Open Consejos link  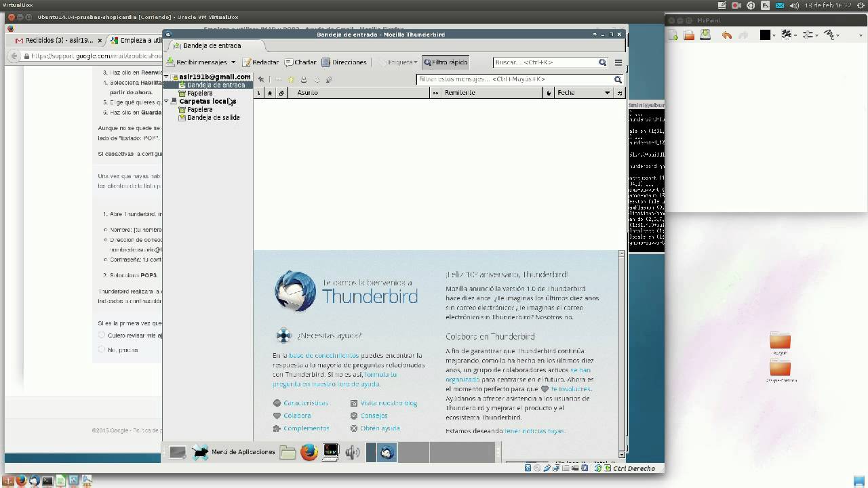coord(374,415)
